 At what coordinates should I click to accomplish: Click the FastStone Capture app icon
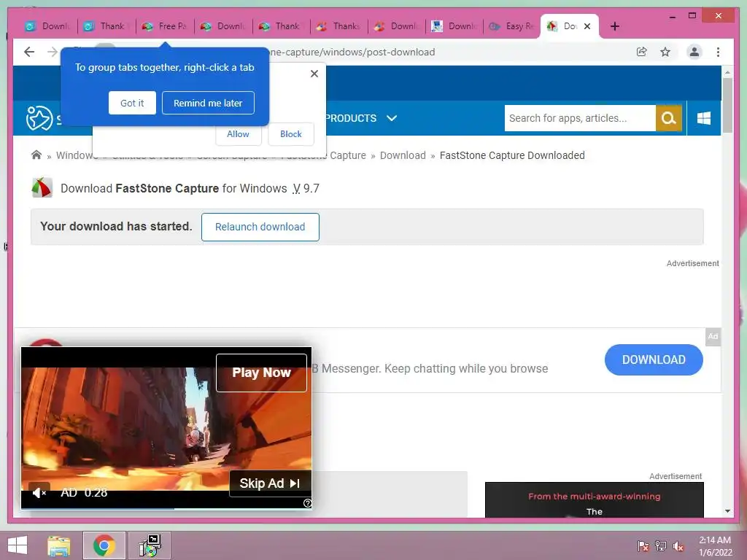click(x=42, y=187)
